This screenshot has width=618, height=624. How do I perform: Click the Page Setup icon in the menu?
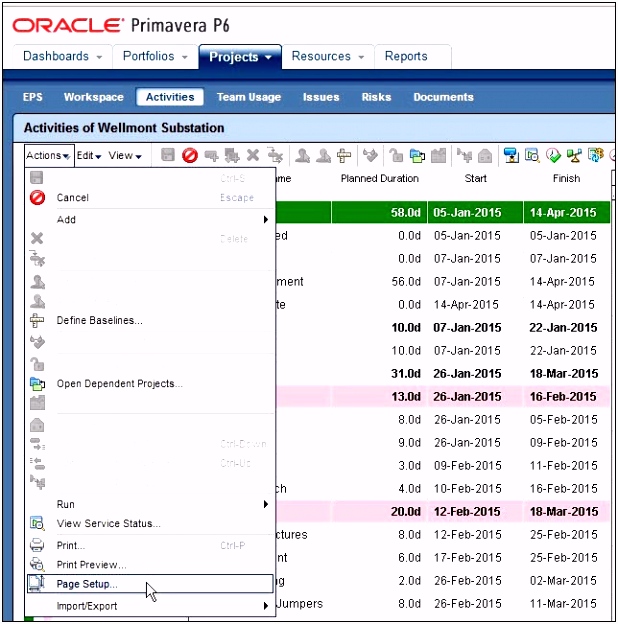tap(37, 584)
